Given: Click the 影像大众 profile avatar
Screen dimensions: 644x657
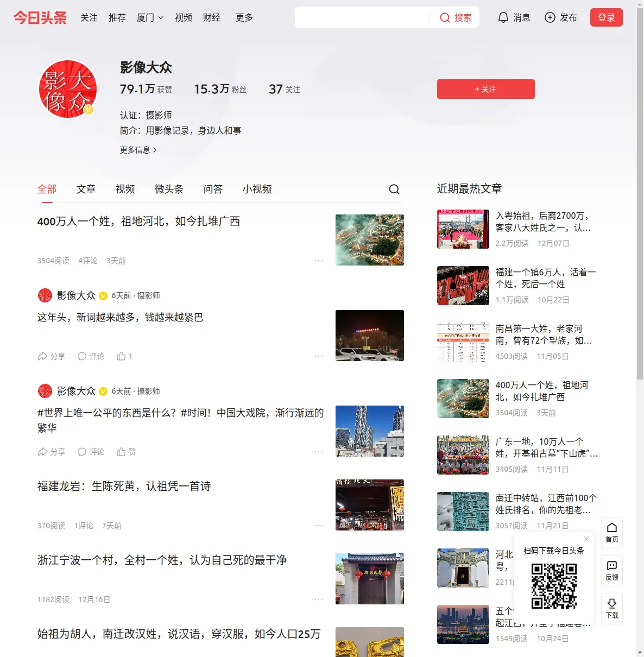Looking at the screenshot, I should click(67, 89).
